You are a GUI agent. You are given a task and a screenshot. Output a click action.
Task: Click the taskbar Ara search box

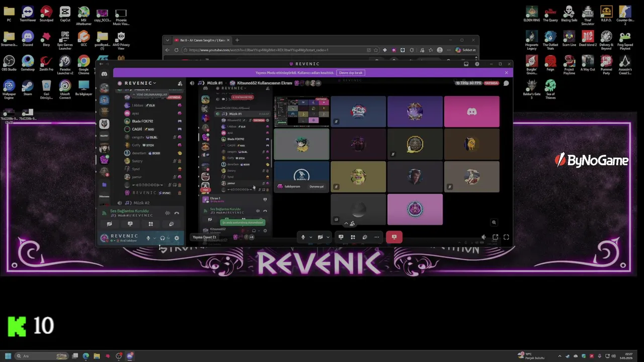click(x=42, y=356)
